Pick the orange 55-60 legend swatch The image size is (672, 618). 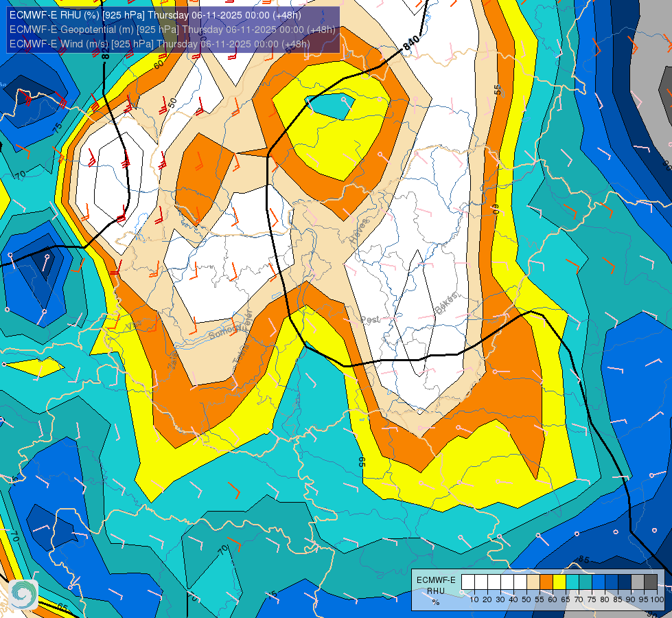546,582
